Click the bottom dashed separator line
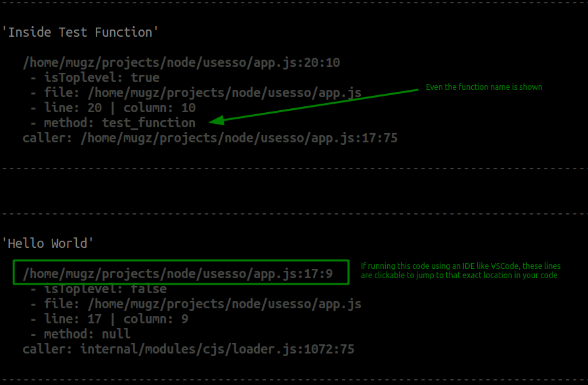588x385 pixels. pos(294,380)
